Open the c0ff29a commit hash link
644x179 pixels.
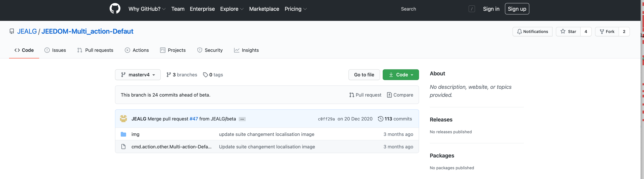click(x=326, y=119)
